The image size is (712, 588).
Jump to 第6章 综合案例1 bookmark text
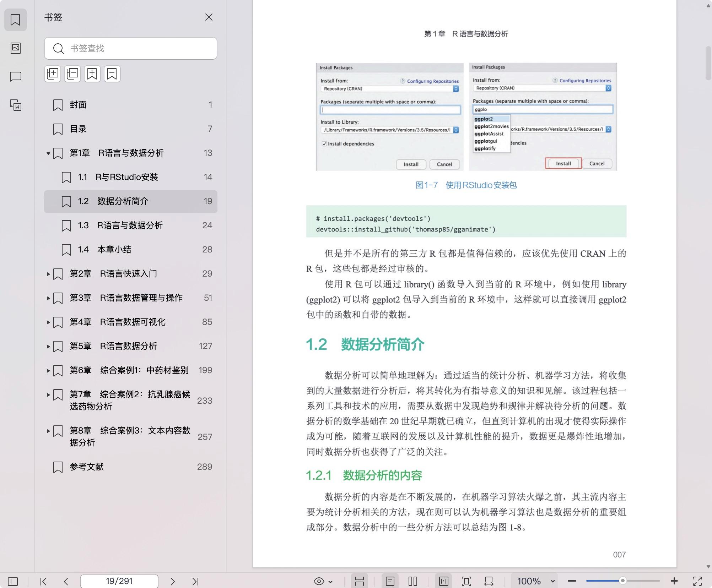click(129, 370)
